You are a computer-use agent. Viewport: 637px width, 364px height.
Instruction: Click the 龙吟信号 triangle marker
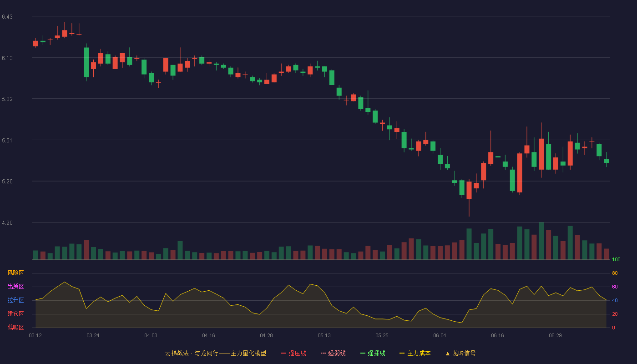coord(447,353)
